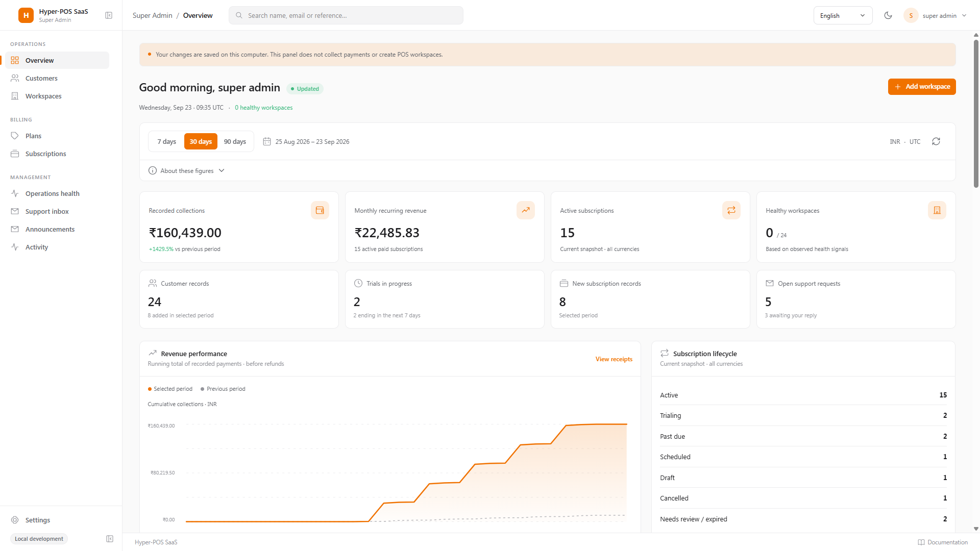This screenshot has width=980, height=551.
Task: Click the New subscription records card icon
Action: point(564,283)
